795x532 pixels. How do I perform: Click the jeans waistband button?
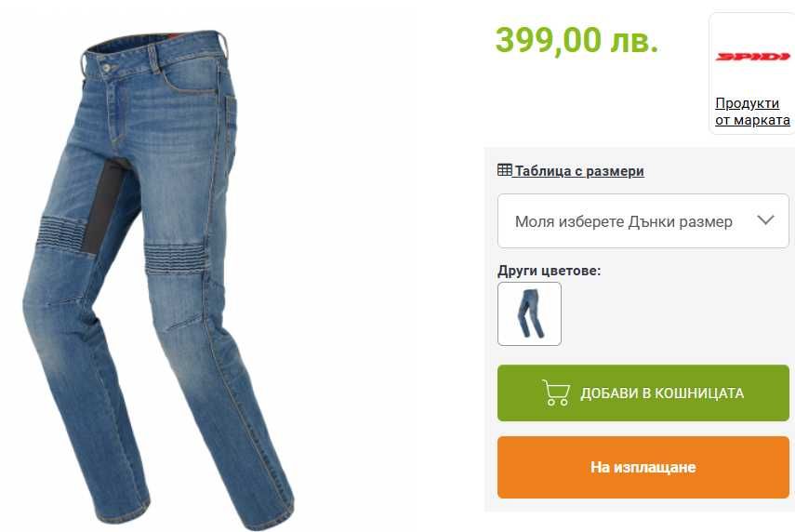click(107, 68)
